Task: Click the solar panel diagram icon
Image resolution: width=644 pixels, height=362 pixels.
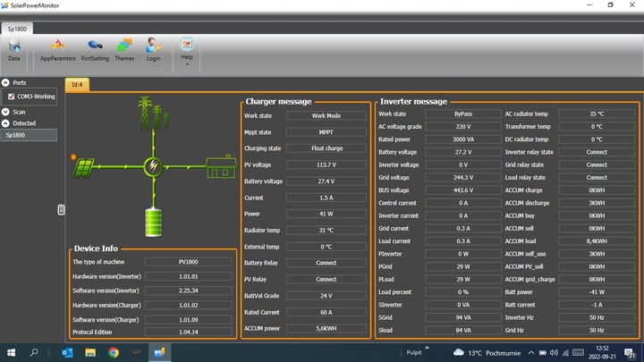Action: click(x=84, y=167)
